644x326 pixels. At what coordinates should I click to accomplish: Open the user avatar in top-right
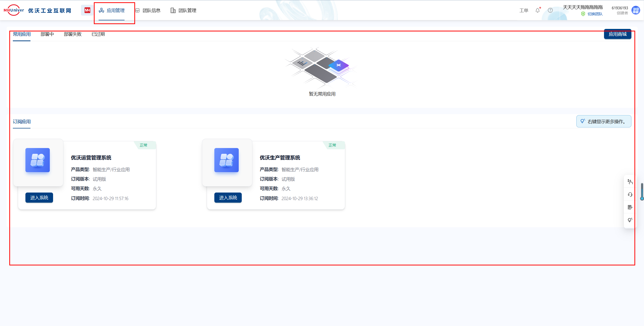[x=636, y=10]
